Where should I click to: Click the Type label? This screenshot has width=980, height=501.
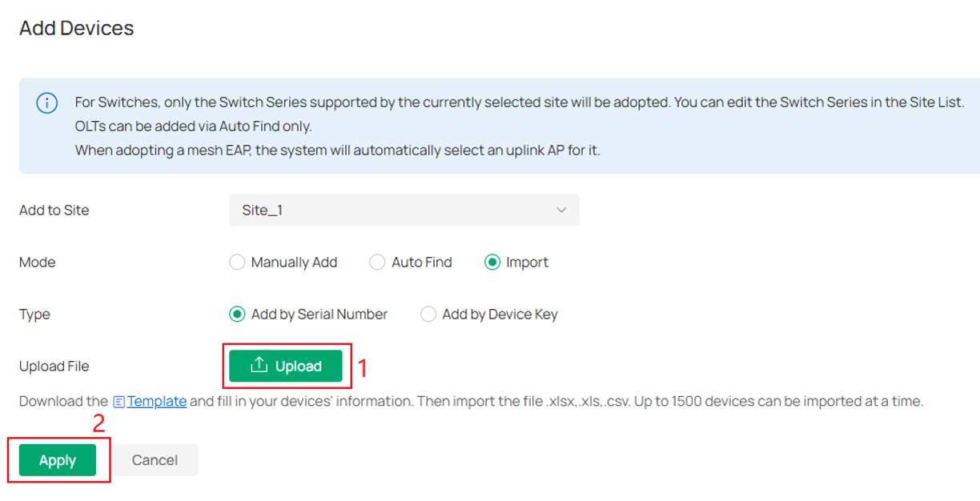[x=34, y=315]
